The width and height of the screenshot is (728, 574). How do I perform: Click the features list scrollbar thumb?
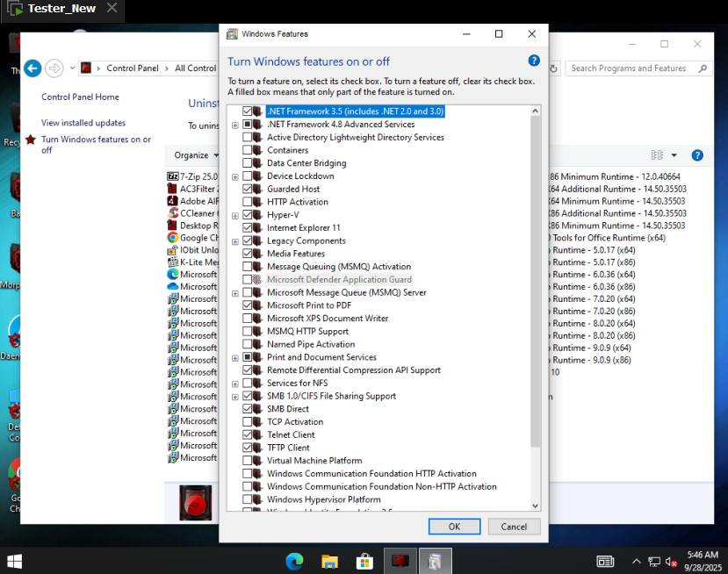tap(535, 281)
